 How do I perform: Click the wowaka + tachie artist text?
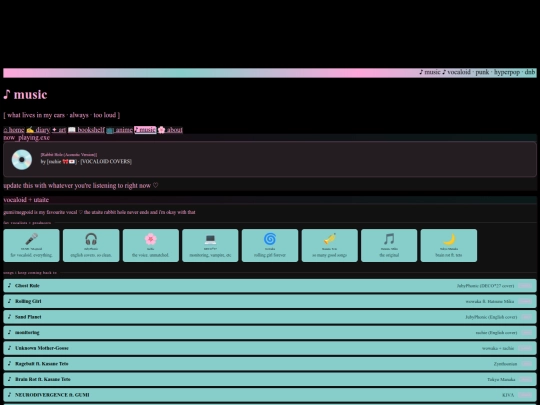pyautogui.click(x=498, y=348)
